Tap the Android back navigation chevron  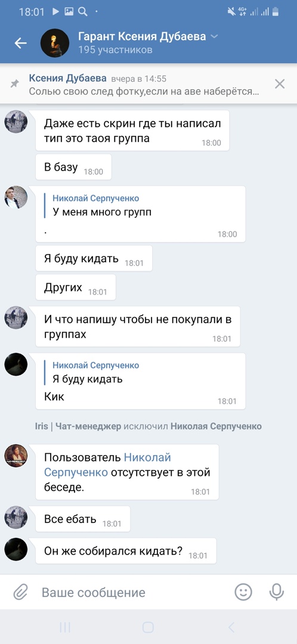[231, 627]
